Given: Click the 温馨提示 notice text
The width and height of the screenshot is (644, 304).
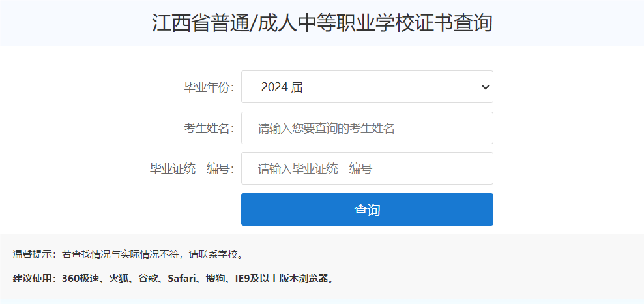Looking at the screenshot, I should [x=128, y=254].
